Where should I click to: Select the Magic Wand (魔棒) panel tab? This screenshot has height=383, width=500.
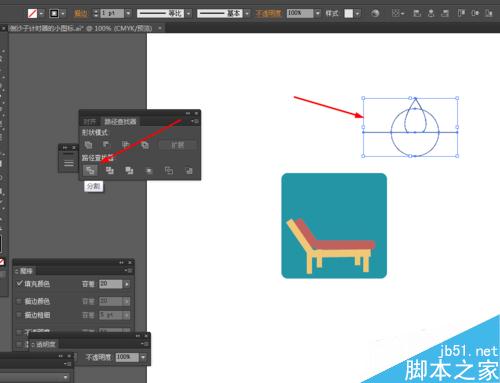point(25,271)
